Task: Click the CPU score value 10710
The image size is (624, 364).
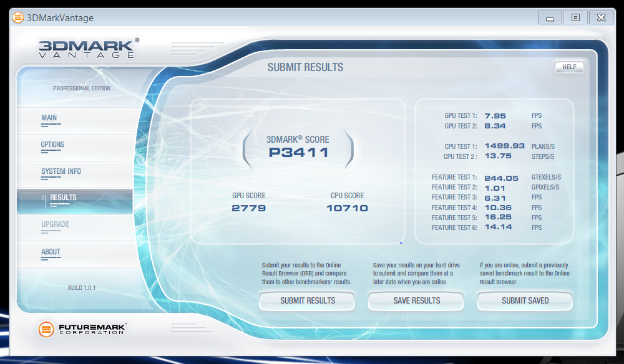Action: 347,208
